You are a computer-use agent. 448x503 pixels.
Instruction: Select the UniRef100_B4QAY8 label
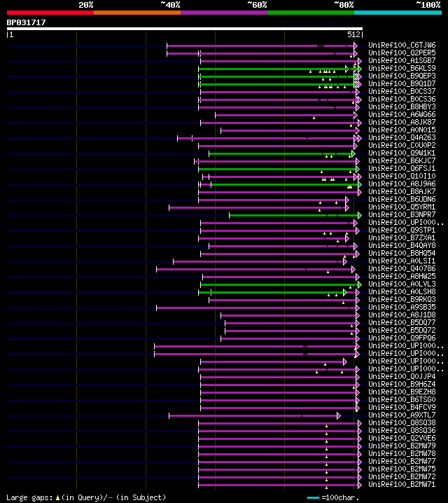pos(402,245)
